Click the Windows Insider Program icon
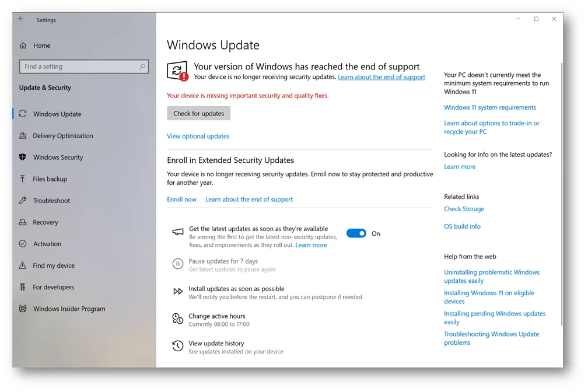588x392 pixels. (x=23, y=309)
